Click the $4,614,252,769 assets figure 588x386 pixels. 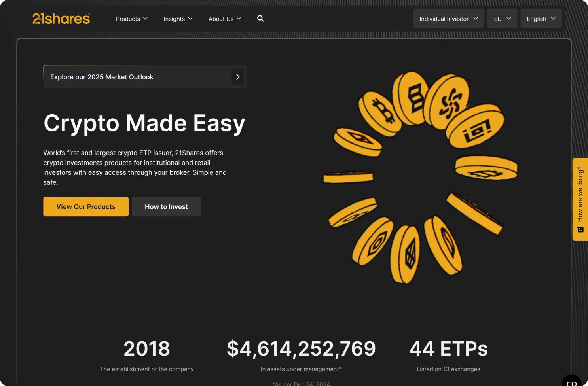coord(301,348)
